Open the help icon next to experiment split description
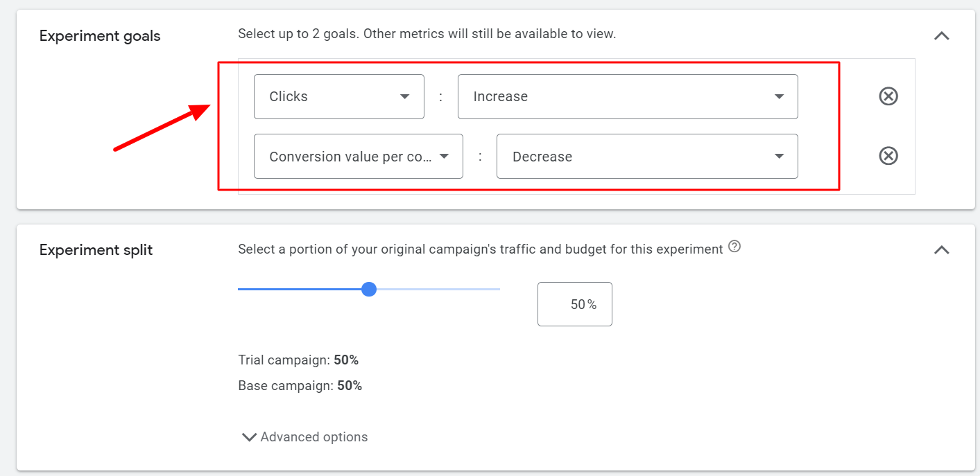 coord(734,247)
